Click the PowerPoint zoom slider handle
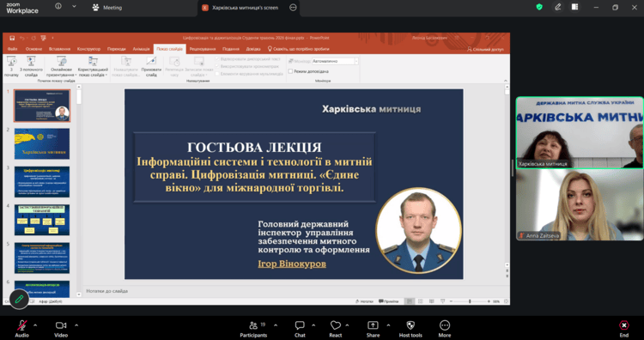The width and height of the screenshot is (644, 340). (x=470, y=301)
